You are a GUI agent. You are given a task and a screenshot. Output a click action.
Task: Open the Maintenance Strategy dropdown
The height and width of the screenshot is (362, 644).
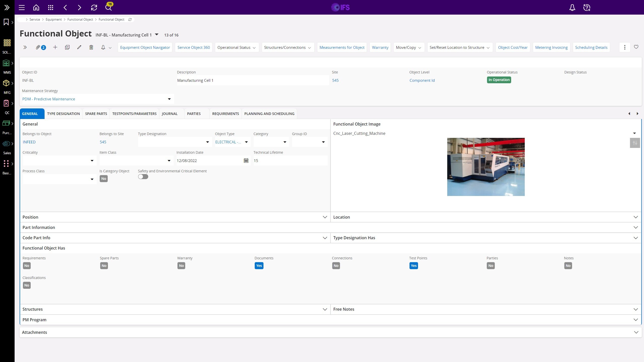point(169,99)
